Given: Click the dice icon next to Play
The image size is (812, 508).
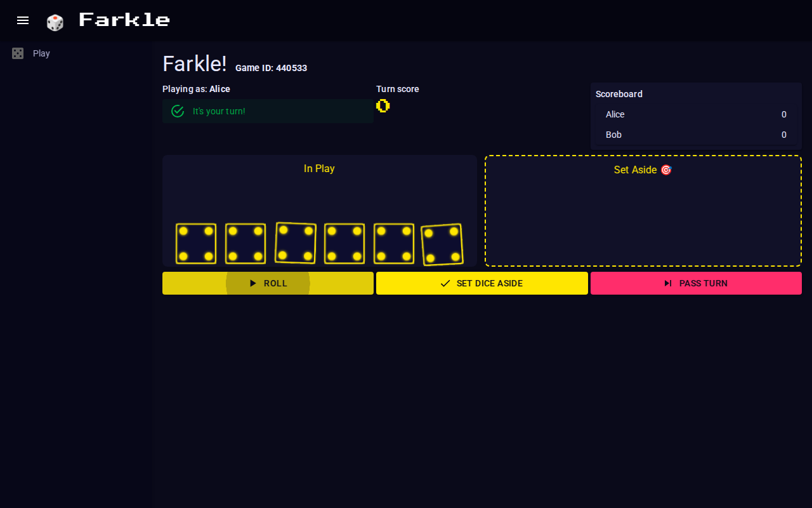Looking at the screenshot, I should click(18, 53).
